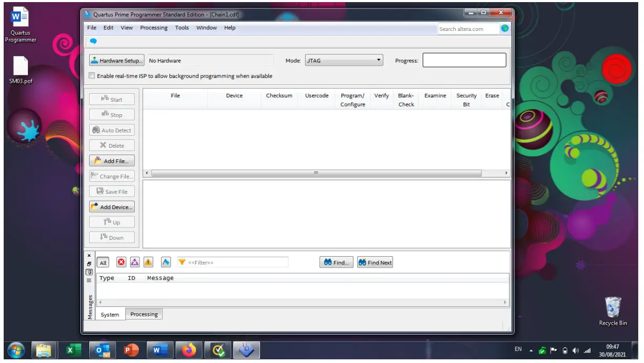Open Firefox from the taskbar
This screenshot has width=644, height=363.
(x=188, y=350)
